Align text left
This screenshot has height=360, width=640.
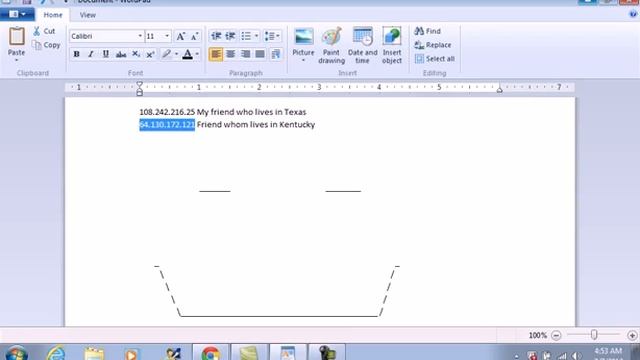(216, 54)
